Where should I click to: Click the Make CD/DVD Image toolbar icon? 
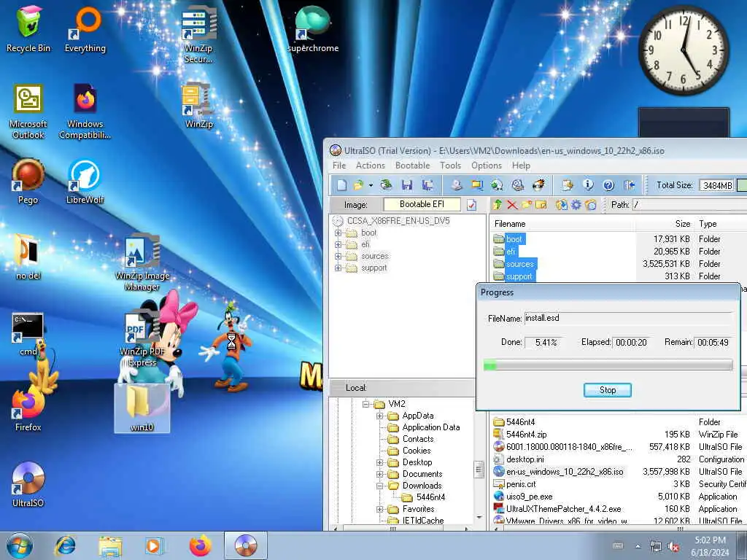click(457, 185)
